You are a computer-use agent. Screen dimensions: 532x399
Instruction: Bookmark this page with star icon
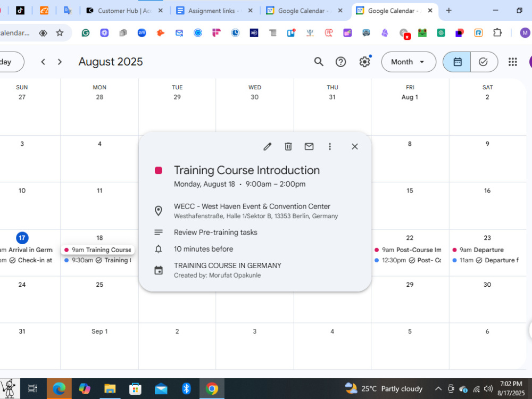click(60, 33)
